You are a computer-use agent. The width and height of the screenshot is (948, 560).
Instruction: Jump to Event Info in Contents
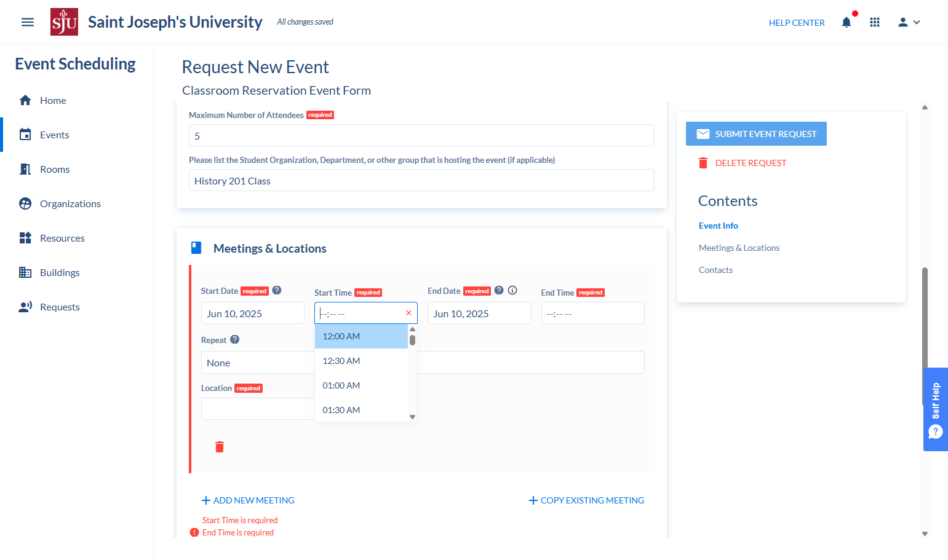point(718,226)
